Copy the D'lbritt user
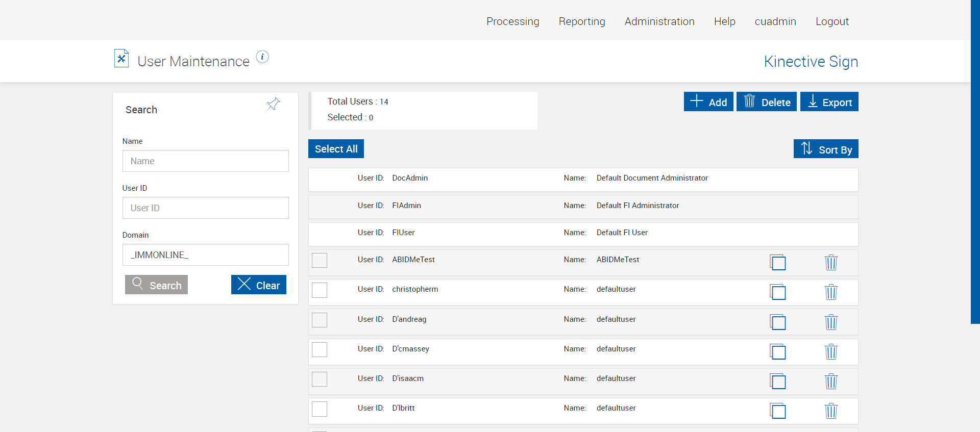 coord(778,411)
